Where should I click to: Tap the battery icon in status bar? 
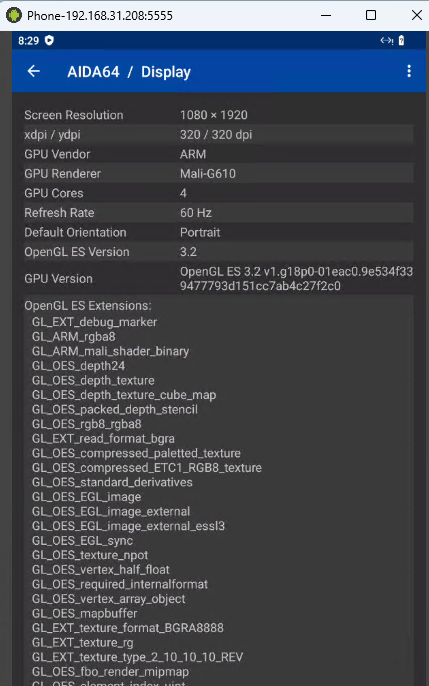click(x=401, y=41)
